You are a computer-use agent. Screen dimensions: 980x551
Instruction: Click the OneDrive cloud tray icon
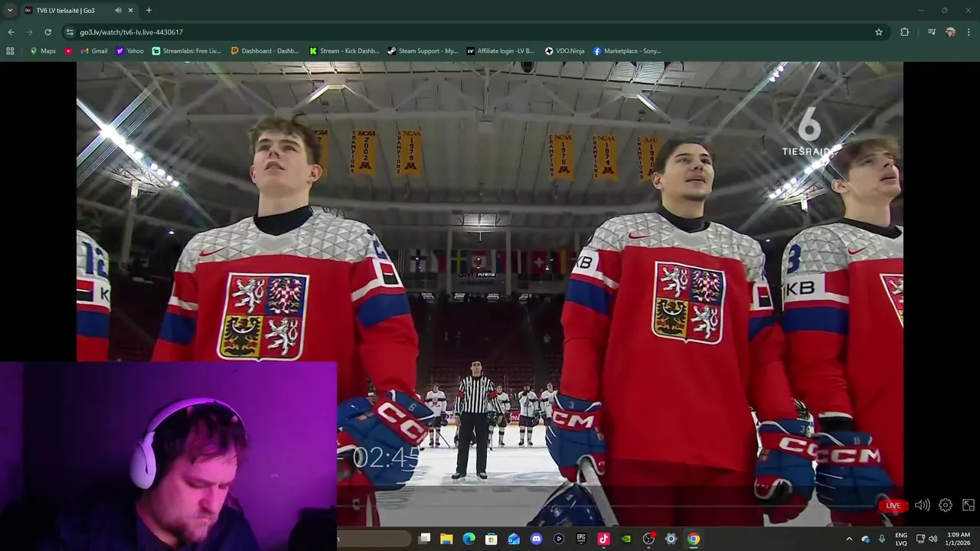tap(866, 539)
